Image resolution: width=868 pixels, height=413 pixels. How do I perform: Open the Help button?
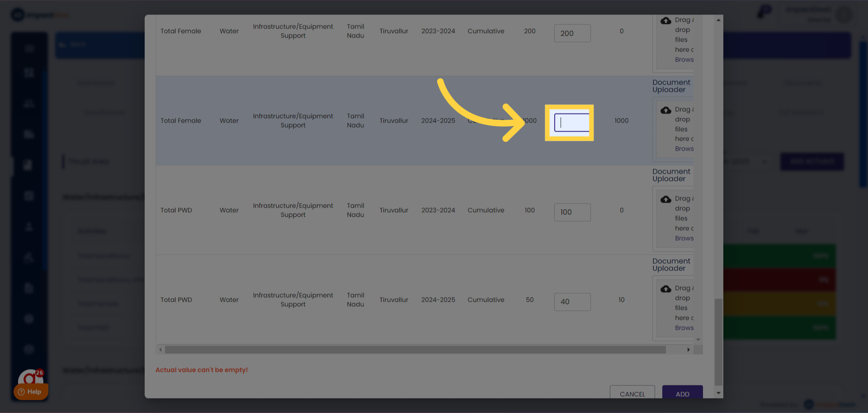click(30, 392)
